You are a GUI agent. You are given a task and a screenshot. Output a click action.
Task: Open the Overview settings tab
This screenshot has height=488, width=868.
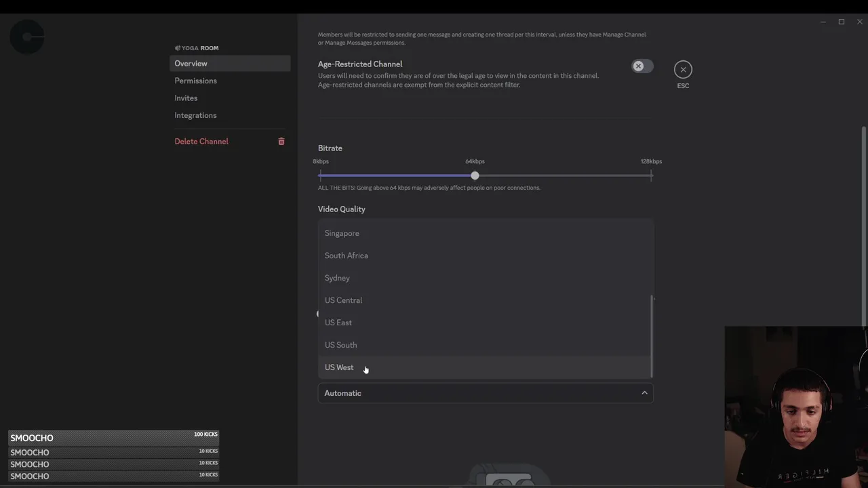click(191, 64)
